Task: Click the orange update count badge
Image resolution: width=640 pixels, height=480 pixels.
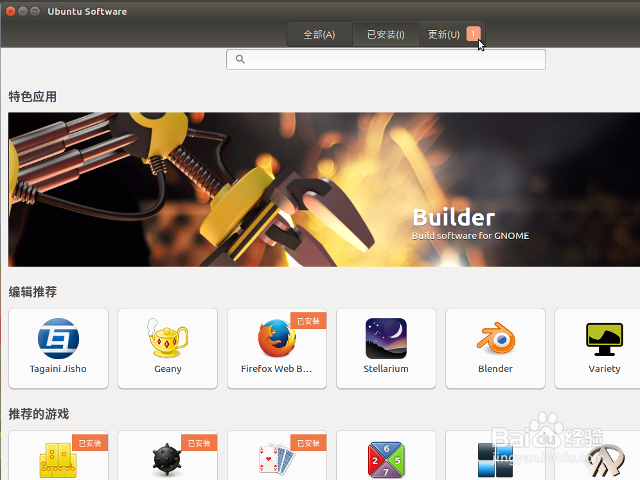Action: point(473,34)
